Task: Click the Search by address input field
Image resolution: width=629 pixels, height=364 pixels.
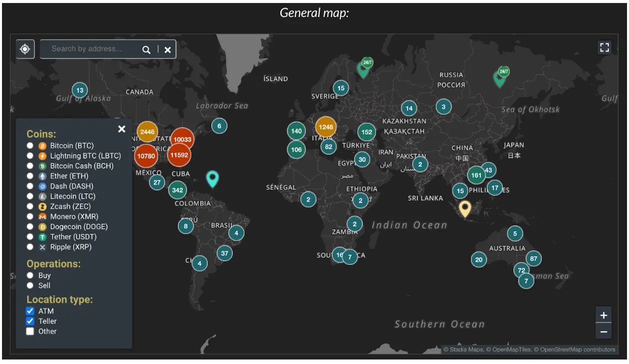Action: click(x=90, y=49)
